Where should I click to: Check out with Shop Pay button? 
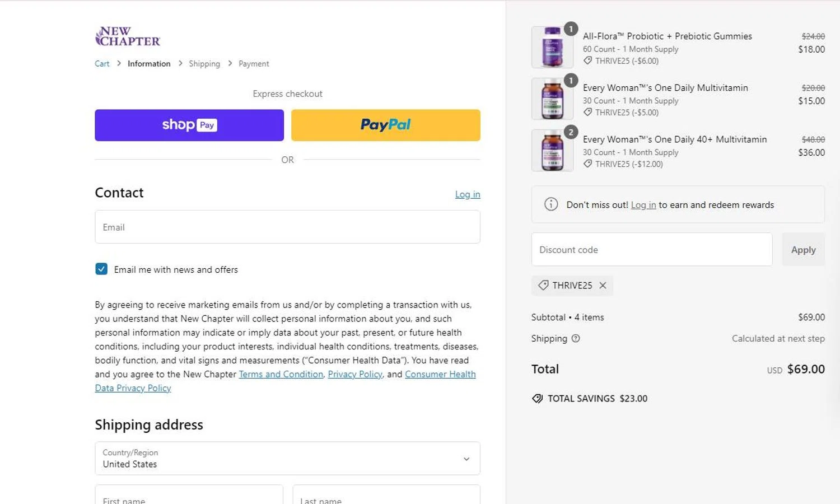point(189,125)
